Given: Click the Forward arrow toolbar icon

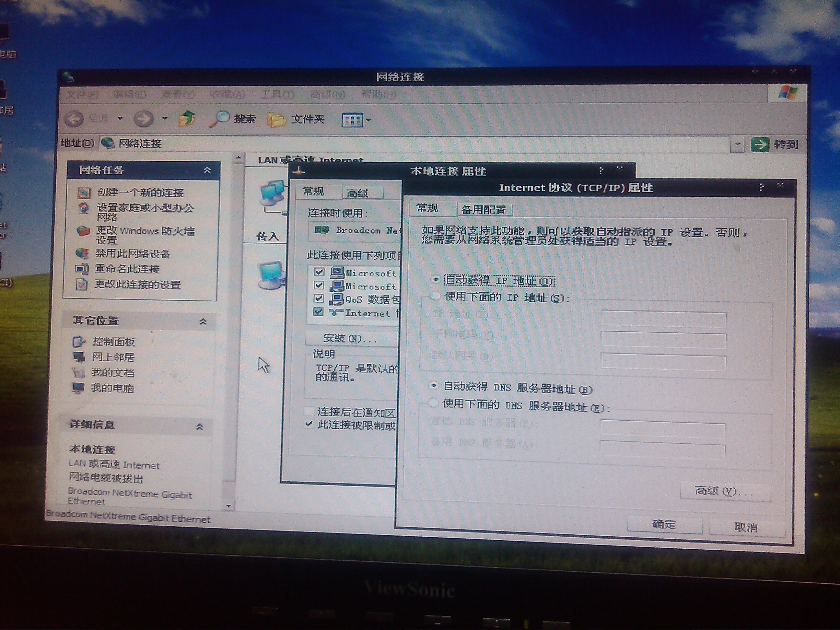Looking at the screenshot, I should pos(144,119).
